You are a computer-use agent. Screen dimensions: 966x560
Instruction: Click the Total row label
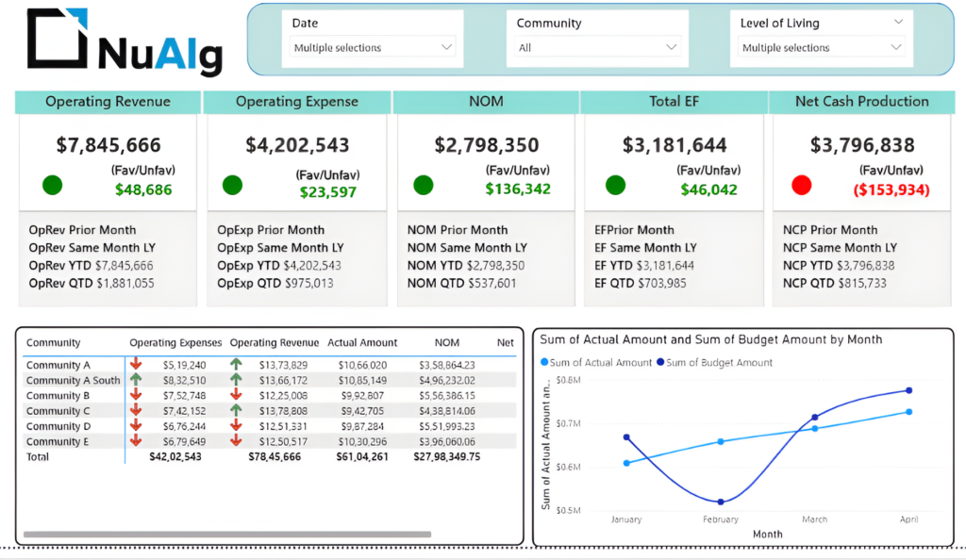[37, 457]
